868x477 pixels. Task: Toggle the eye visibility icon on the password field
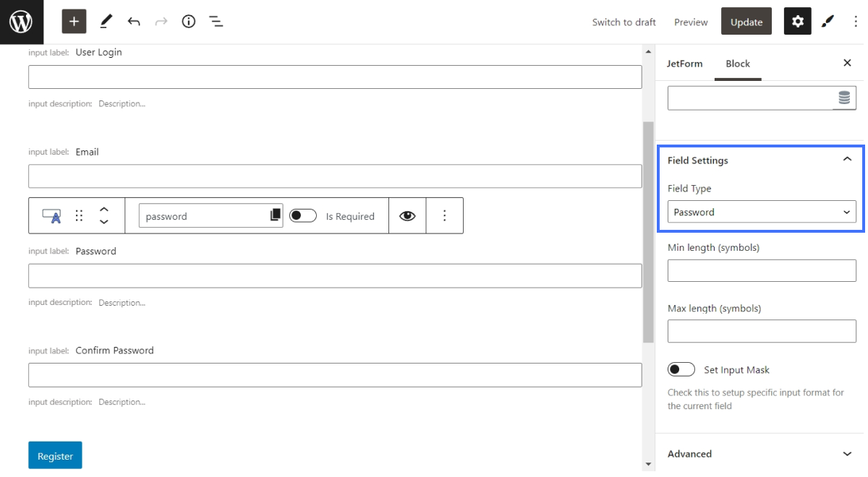[x=407, y=215]
